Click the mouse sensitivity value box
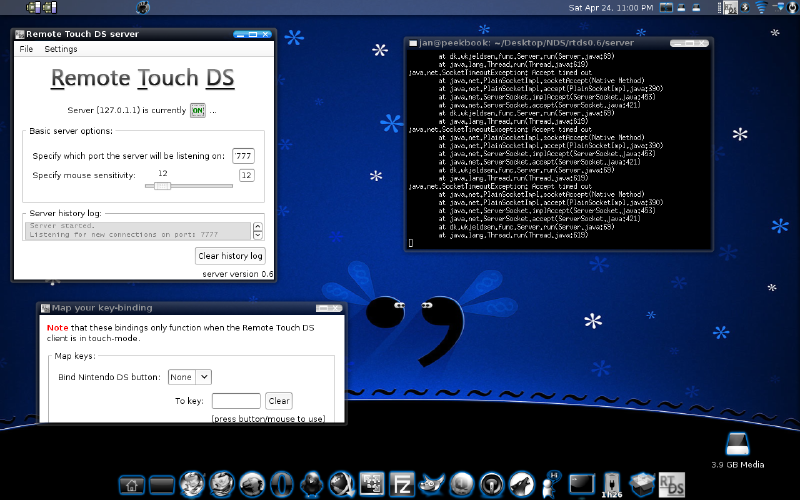The image size is (800, 500). tap(246, 175)
